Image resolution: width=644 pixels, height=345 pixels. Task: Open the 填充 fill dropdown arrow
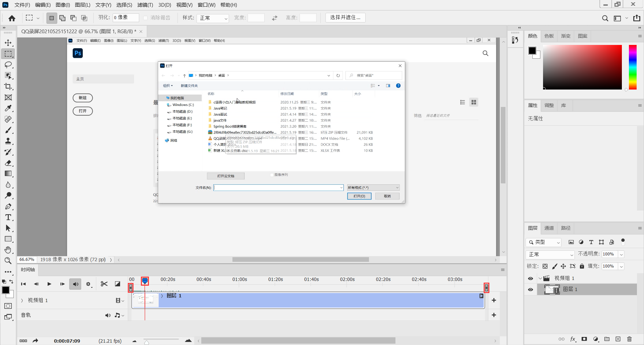coord(621,267)
